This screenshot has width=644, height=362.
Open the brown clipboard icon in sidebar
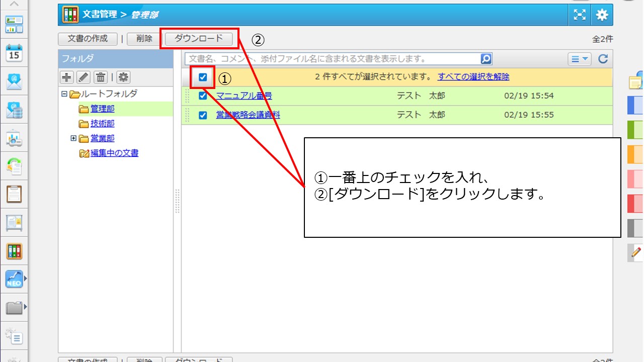(14, 194)
